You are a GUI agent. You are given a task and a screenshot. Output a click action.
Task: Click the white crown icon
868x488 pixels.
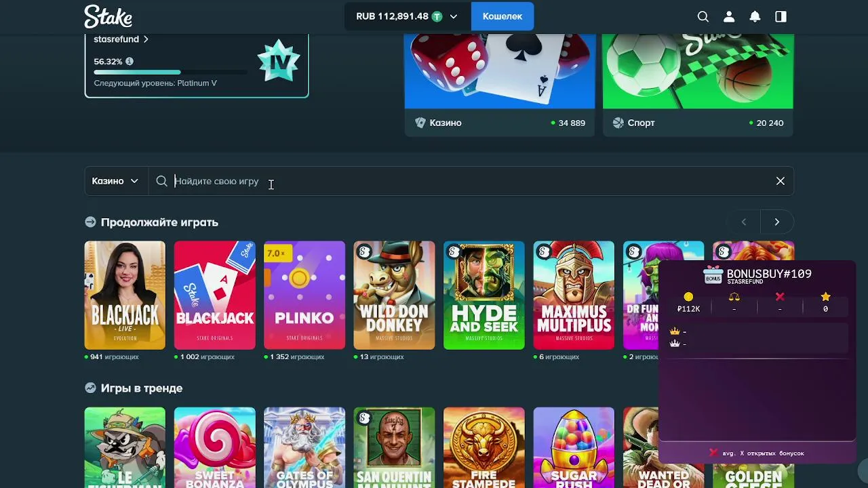click(675, 344)
